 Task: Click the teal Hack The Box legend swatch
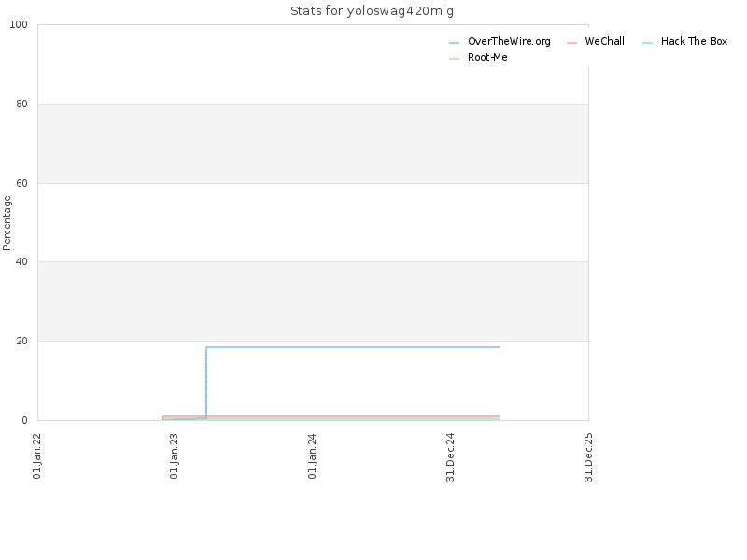647,43
